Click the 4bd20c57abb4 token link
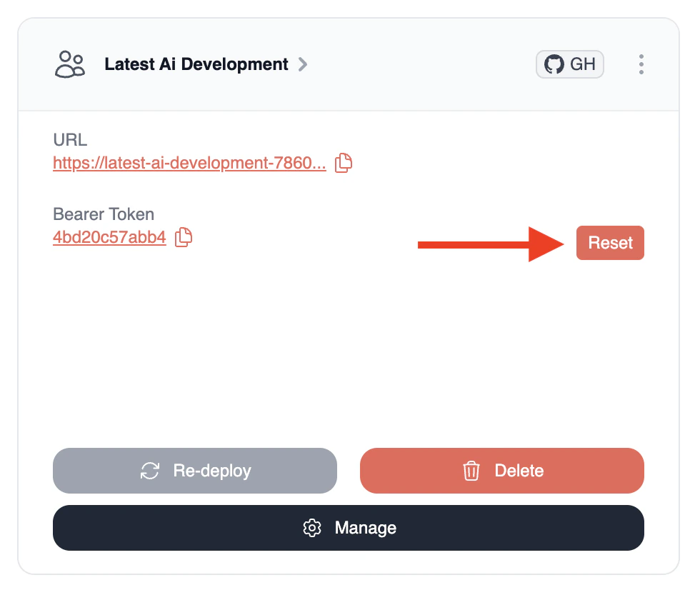This screenshot has height=600, width=700. 109,236
